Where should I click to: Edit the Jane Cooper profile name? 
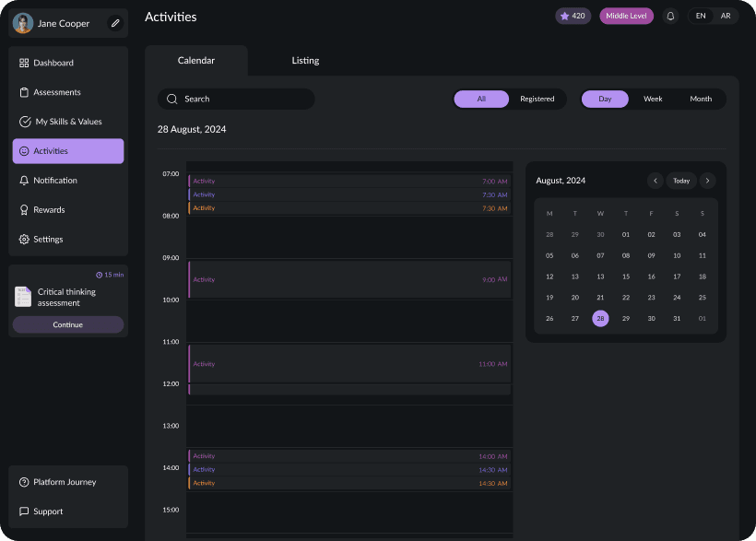pos(114,23)
